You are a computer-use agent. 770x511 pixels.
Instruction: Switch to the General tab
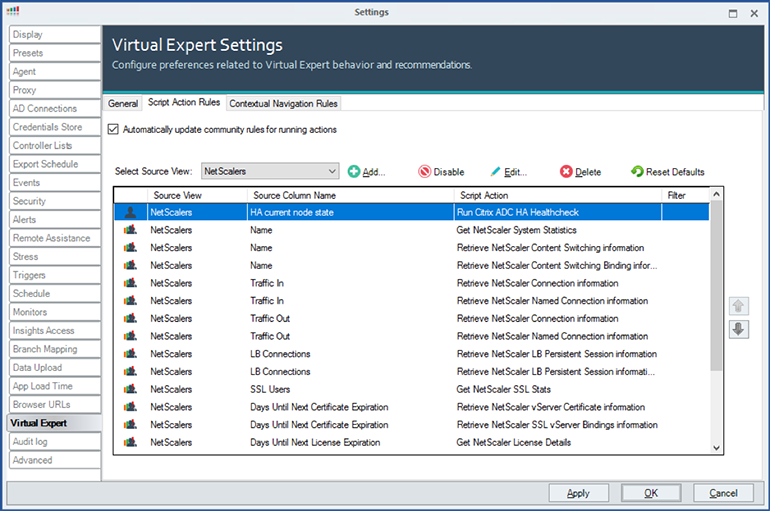[x=123, y=104]
